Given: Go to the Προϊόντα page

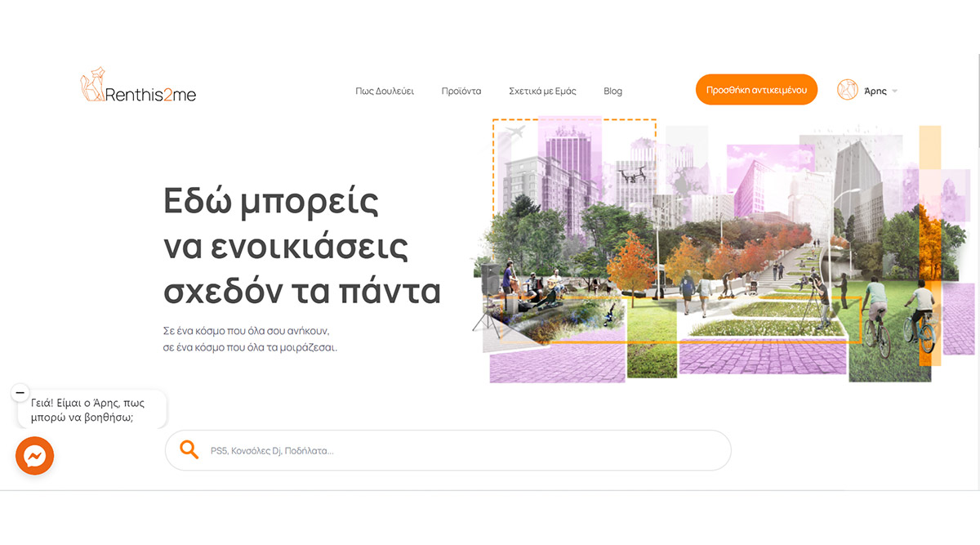Looking at the screenshot, I should (461, 91).
